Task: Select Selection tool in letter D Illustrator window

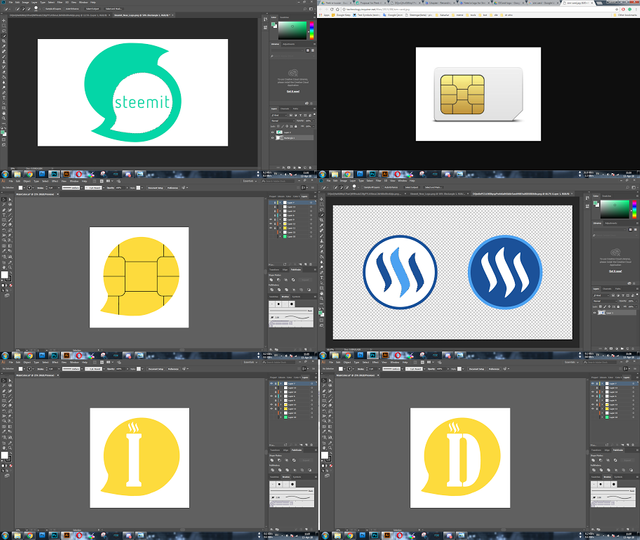Action: pos(324,380)
